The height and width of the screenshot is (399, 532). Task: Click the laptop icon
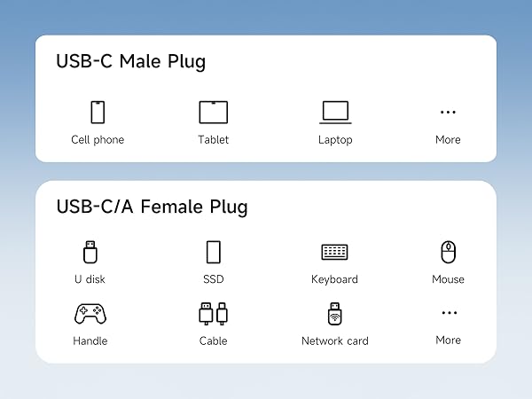pyautogui.click(x=335, y=113)
